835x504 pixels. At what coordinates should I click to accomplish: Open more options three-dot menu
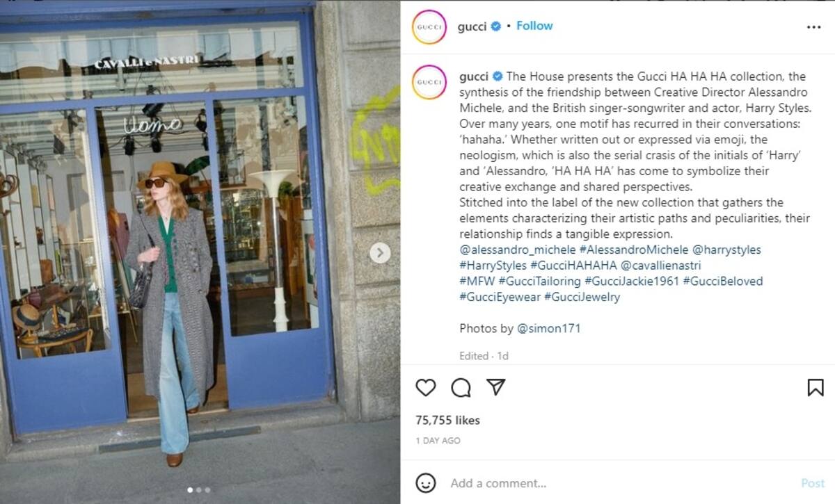[x=813, y=26]
